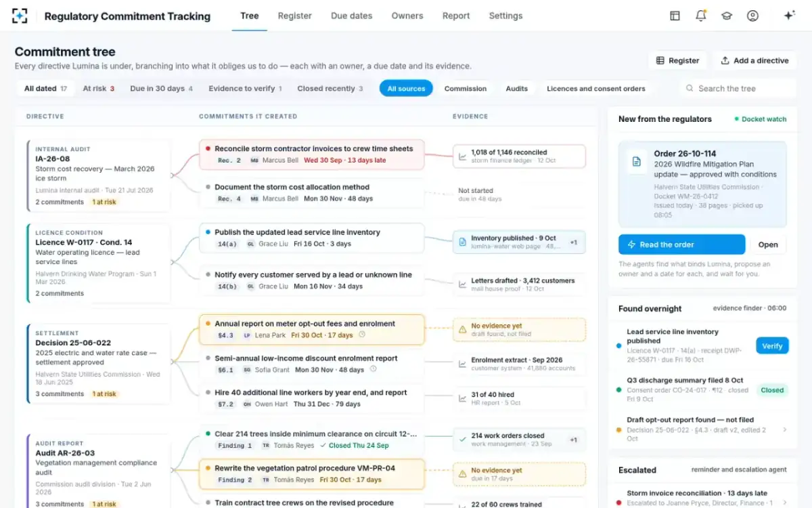Click LP avatar next to Lena Park
Image resolution: width=812 pixels, height=508 pixels.
[247, 335]
